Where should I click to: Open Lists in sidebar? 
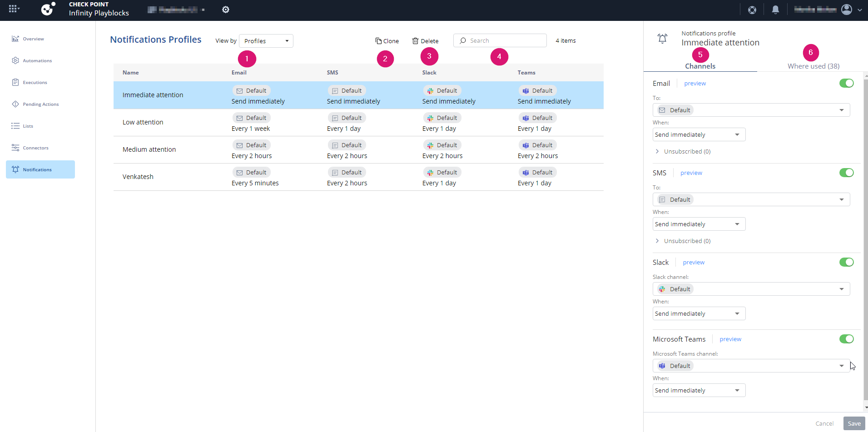point(28,126)
